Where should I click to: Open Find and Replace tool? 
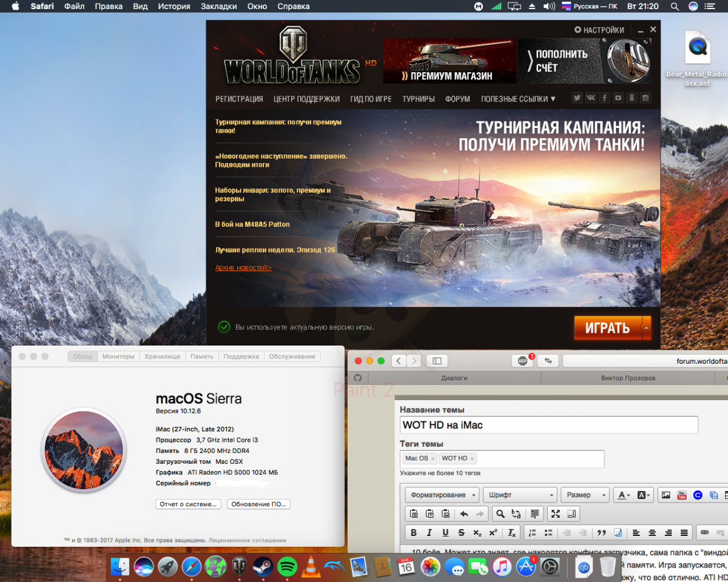516,514
